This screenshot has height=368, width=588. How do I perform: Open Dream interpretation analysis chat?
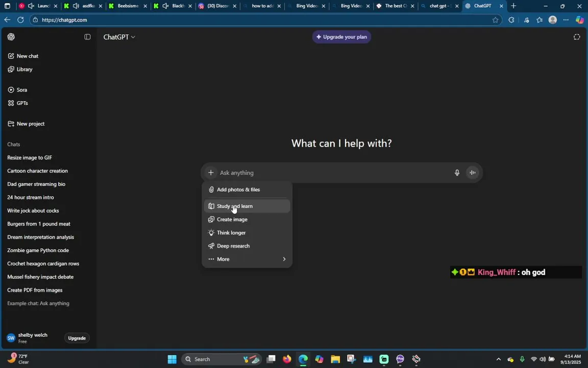click(x=40, y=237)
